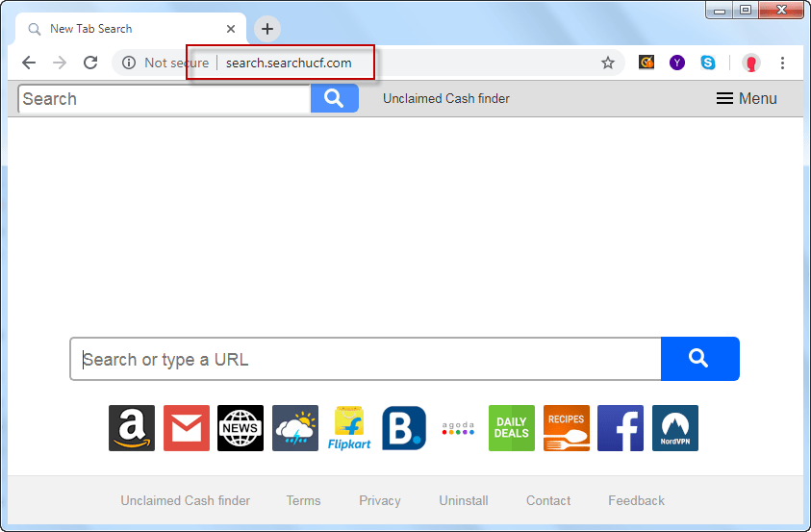Open the Amazon shortcut tile
Viewport: 811px width, 532px height.
[x=132, y=428]
